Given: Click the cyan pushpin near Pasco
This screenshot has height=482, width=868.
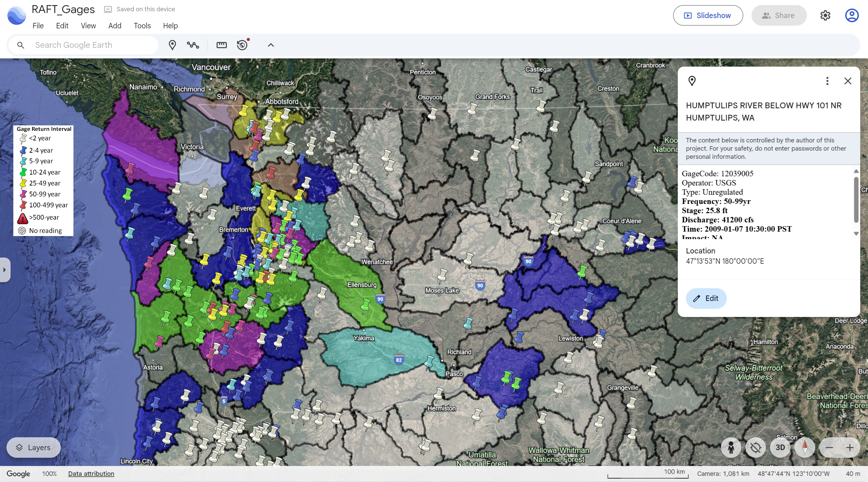Looking at the screenshot, I should click(429, 362).
